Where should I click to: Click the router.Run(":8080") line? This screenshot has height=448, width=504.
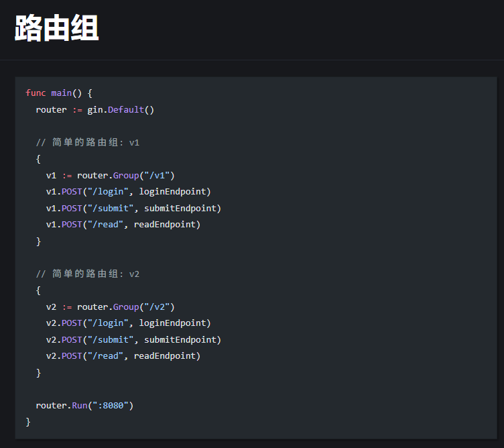click(85, 405)
